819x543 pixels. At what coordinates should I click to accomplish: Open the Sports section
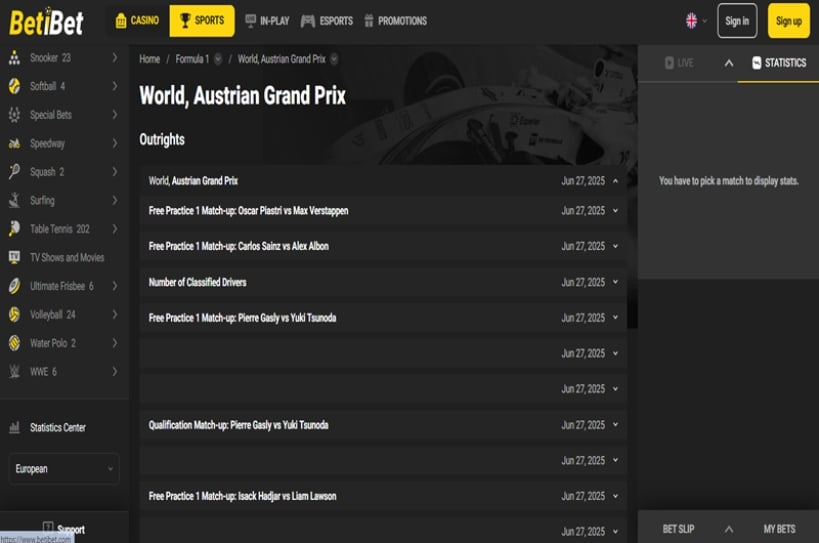point(202,20)
